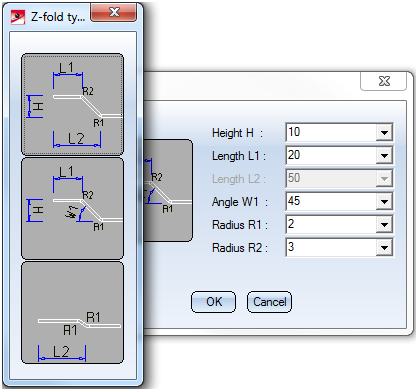
Task: Click the disabled Length L2 dropdown arrow
Action: [x=384, y=179]
